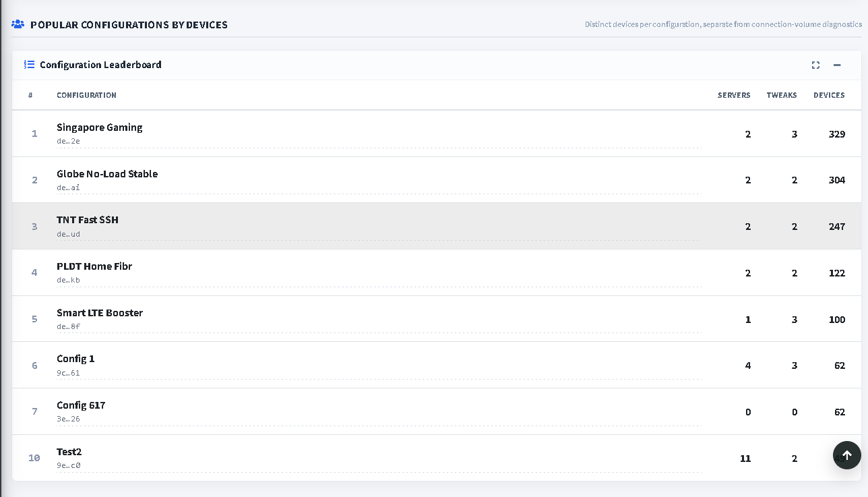Image resolution: width=868 pixels, height=497 pixels.
Task: Open the Singapore Gaming configuration
Action: click(x=100, y=127)
